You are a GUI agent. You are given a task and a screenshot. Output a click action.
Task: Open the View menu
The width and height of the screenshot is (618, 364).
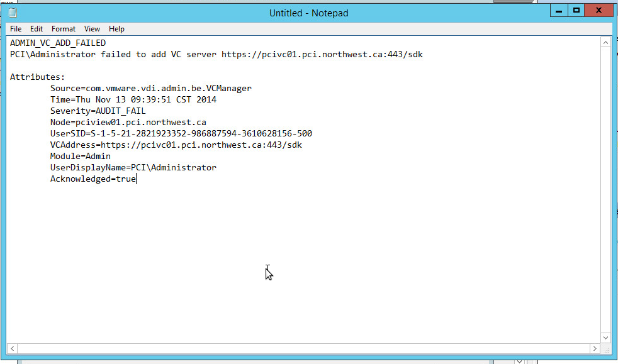pyautogui.click(x=92, y=29)
